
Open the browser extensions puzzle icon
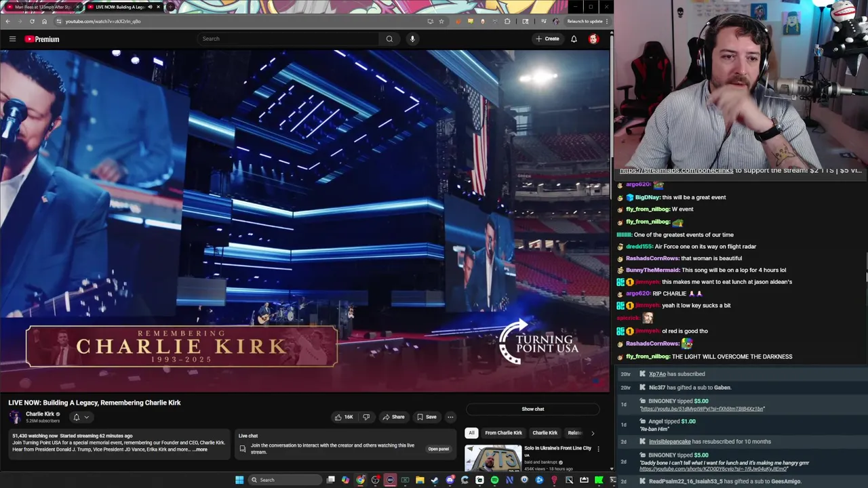tap(507, 21)
